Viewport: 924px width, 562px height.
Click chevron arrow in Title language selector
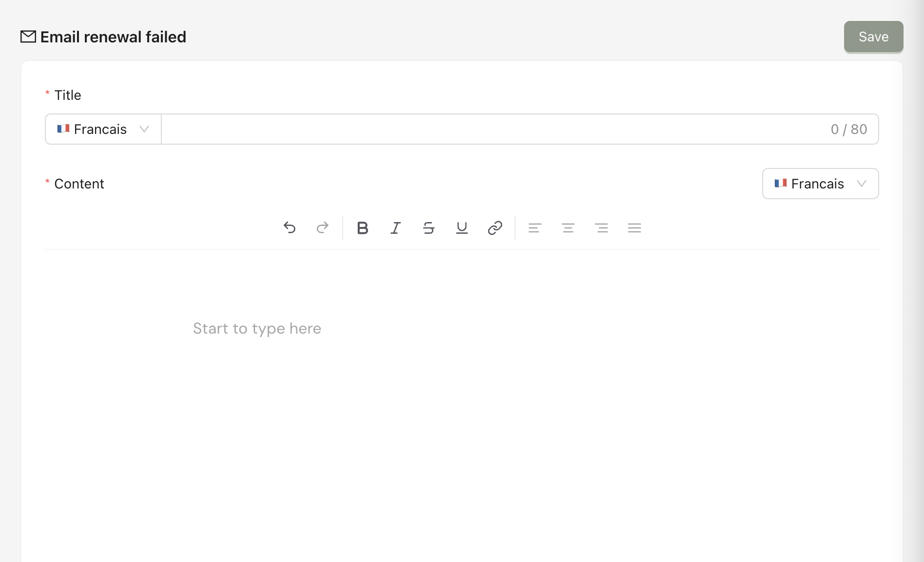(x=144, y=129)
